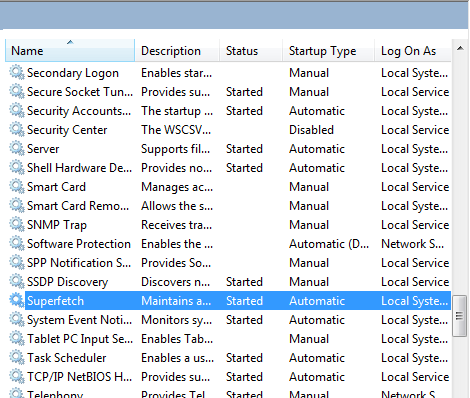Click 'Receives tra...' description of SNMP Trap
The width and height of the screenshot is (470, 398).
(x=177, y=225)
